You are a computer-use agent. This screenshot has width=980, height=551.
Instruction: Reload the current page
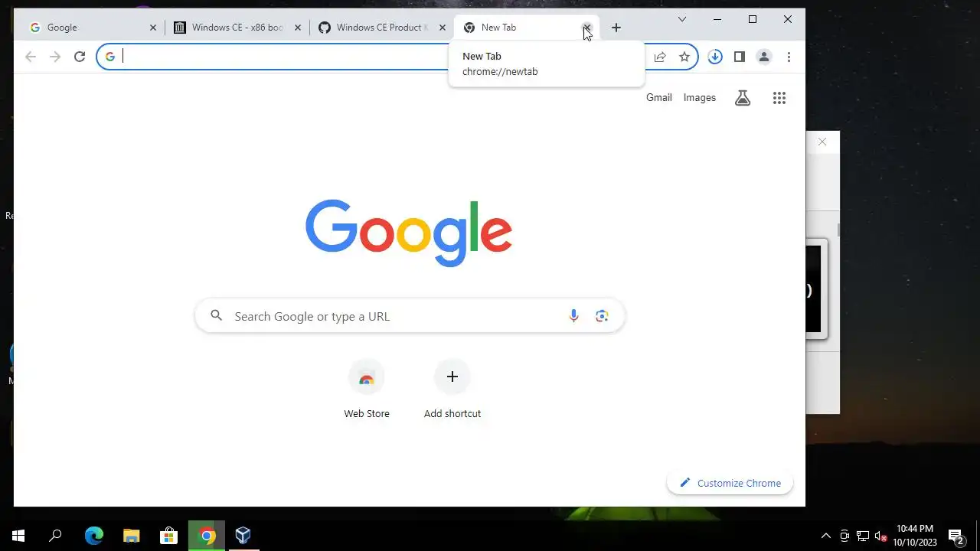click(x=80, y=57)
